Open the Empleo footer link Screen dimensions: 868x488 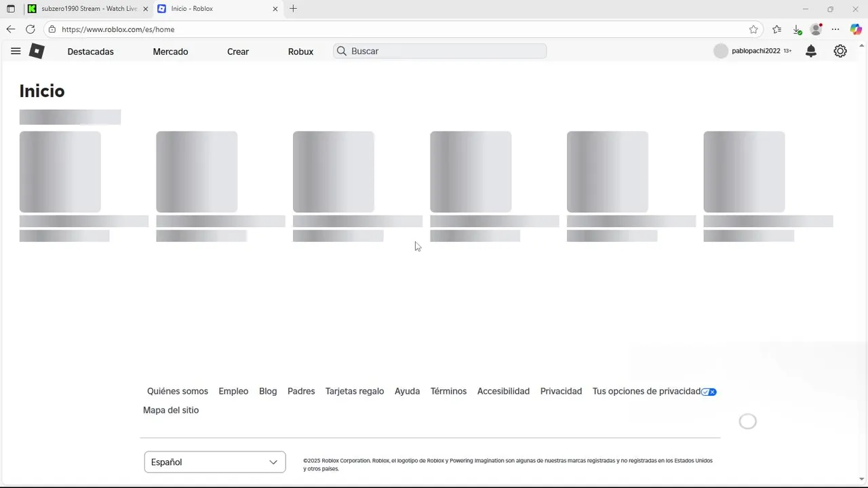[233, 391]
